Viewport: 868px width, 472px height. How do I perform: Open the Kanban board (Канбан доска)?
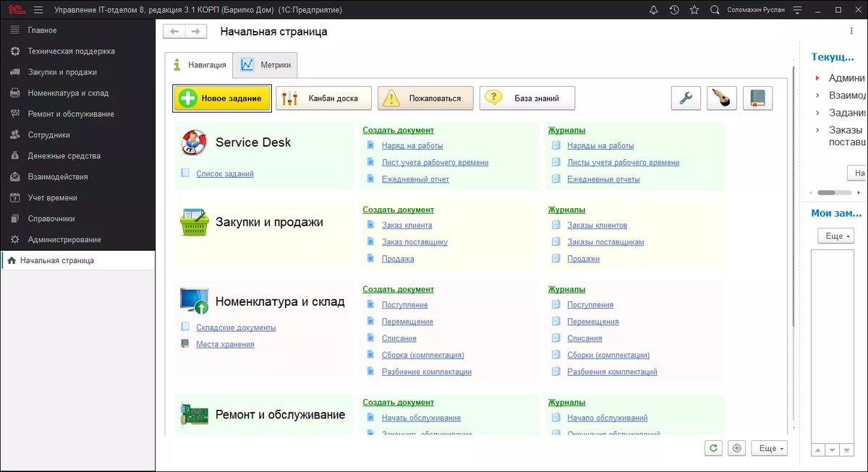click(323, 98)
